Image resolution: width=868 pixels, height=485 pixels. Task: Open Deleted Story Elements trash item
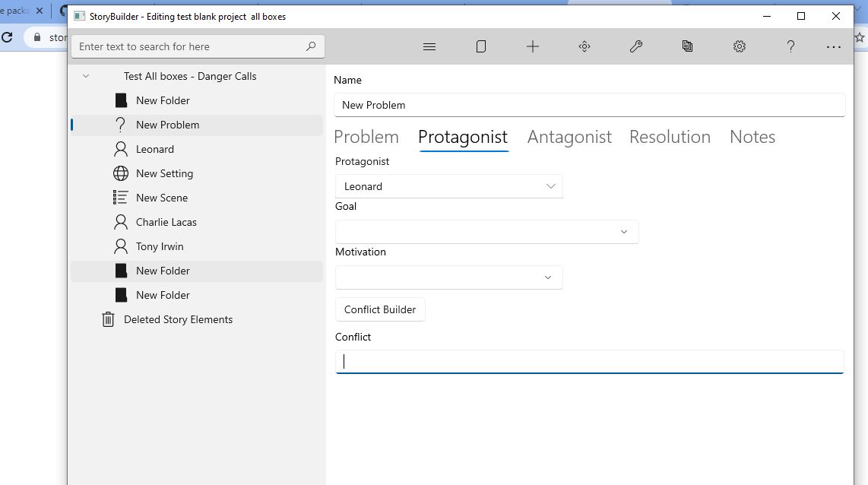(x=178, y=319)
